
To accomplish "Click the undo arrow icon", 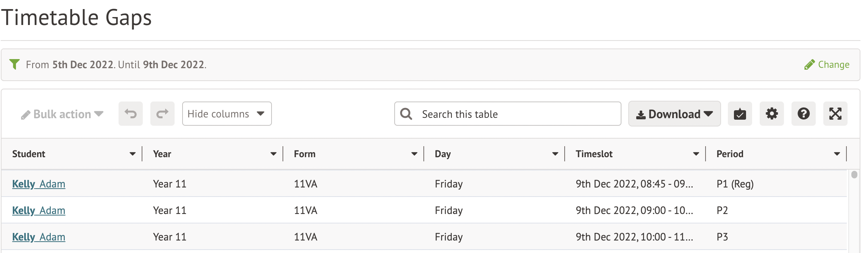I will (x=130, y=114).
